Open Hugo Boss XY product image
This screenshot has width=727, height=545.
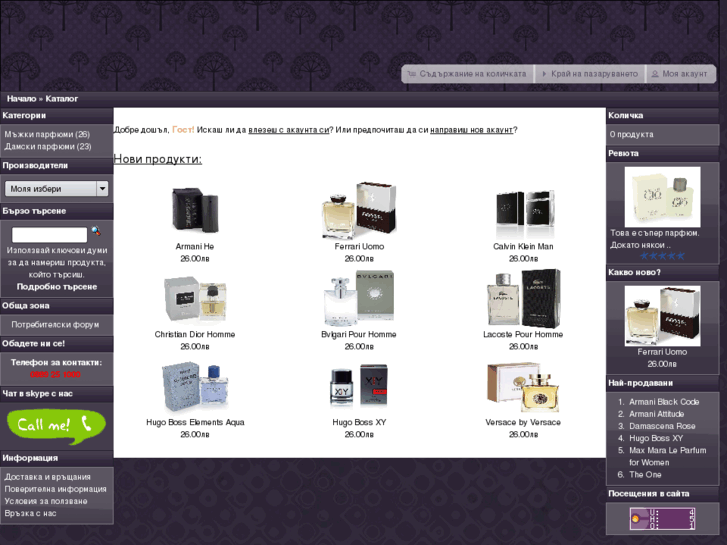tap(359, 386)
